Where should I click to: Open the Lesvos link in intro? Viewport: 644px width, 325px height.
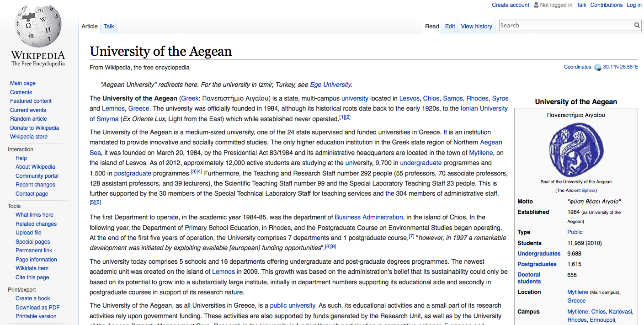(410, 98)
